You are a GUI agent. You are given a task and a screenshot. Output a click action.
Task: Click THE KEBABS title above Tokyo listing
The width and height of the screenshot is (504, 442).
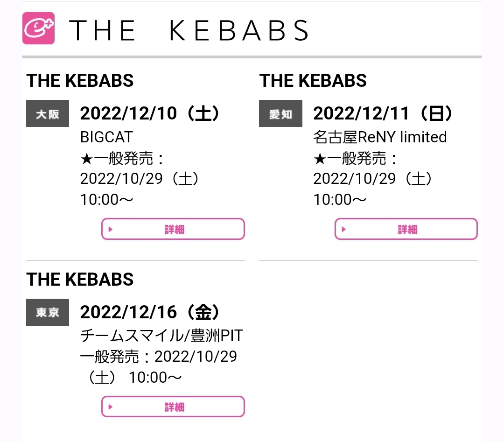(x=80, y=279)
